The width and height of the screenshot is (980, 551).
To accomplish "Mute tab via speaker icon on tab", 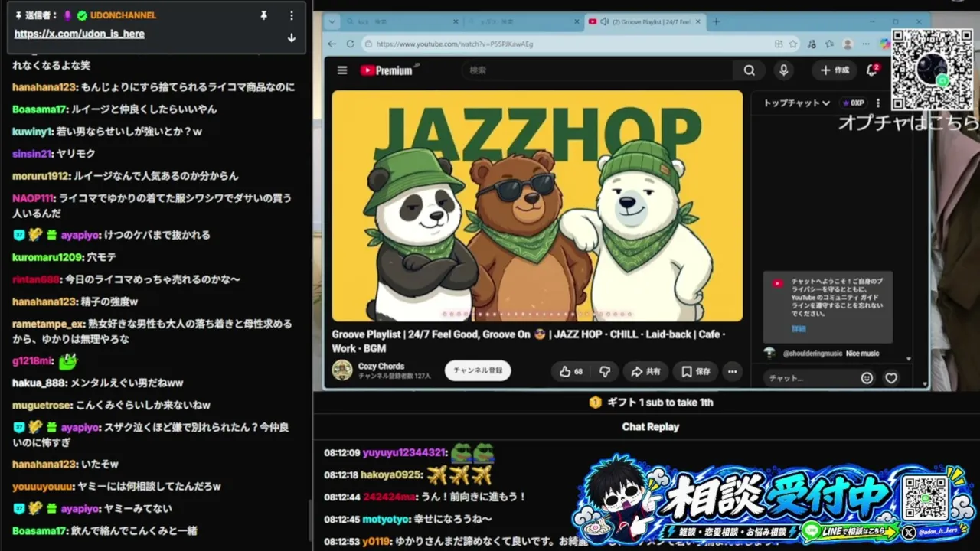I will tap(604, 22).
